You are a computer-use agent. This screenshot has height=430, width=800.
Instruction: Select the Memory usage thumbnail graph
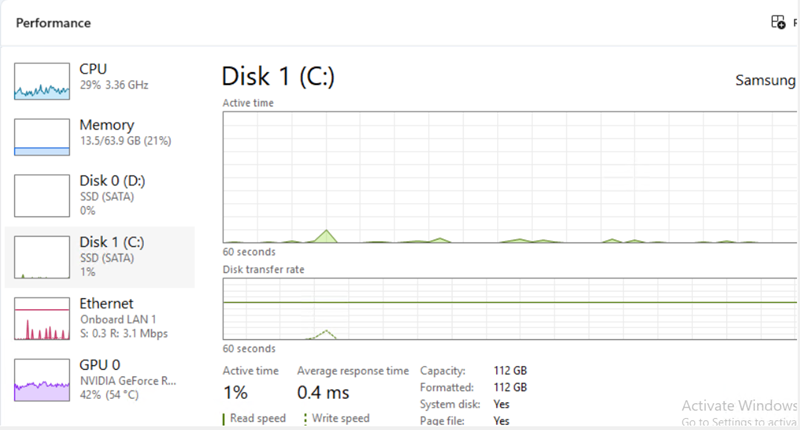pos(41,137)
